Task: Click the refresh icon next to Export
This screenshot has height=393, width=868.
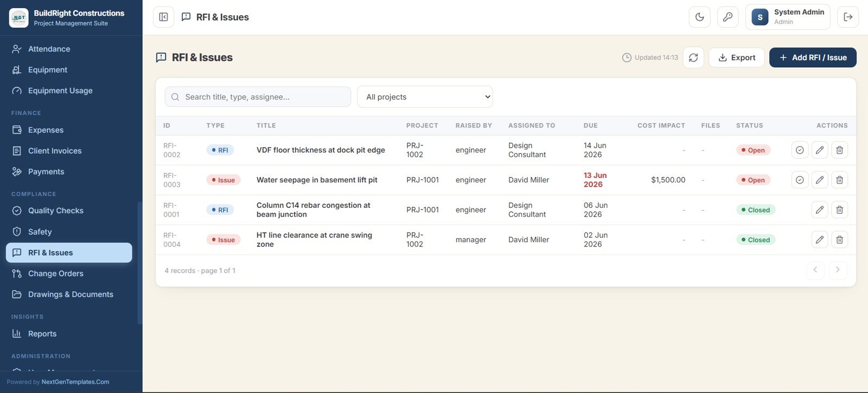Action: click(693, 58)
